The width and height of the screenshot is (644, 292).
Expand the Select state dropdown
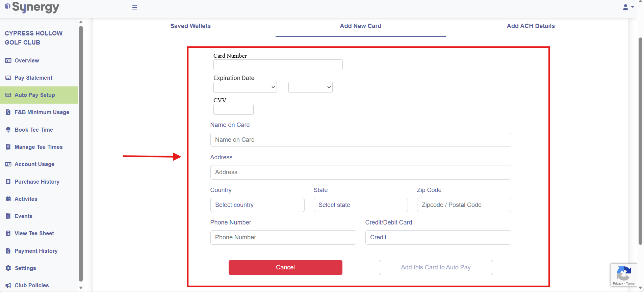[x=361, y=205]
